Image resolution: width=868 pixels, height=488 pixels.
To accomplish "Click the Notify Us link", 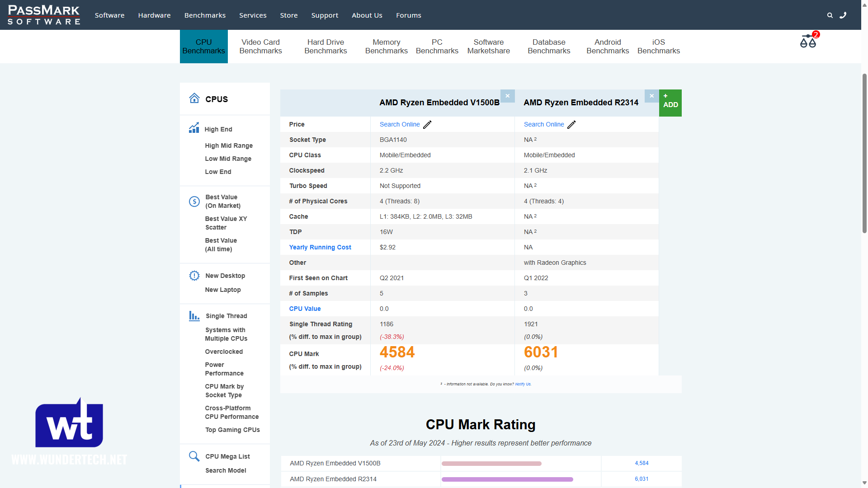I will [523, 384].
